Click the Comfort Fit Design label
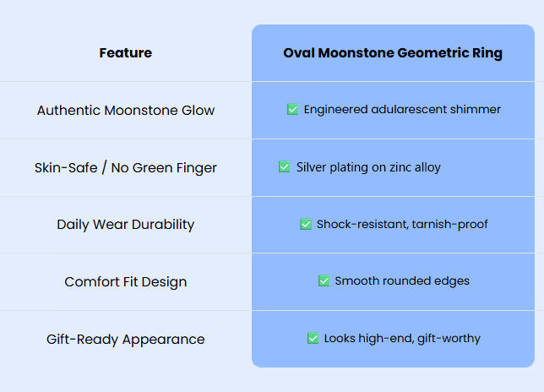 point(126,282)
